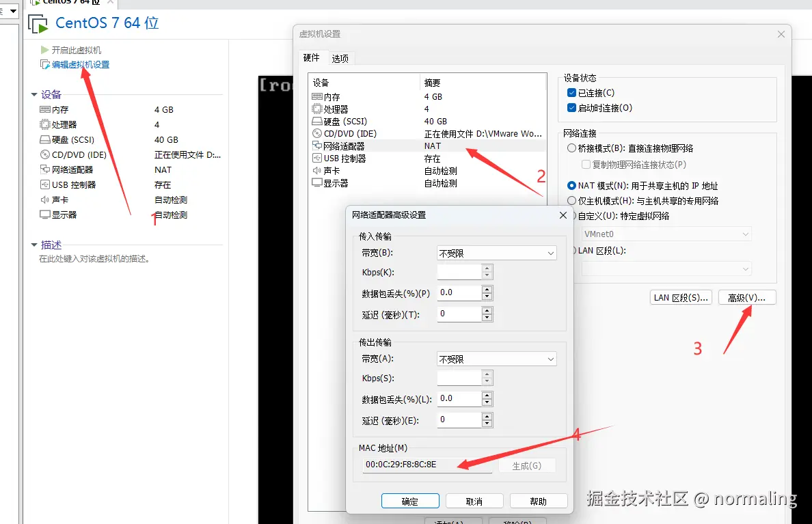The image size is (812, 524).
Task: Click the 高级(V)... button
Action: (747, 298)
